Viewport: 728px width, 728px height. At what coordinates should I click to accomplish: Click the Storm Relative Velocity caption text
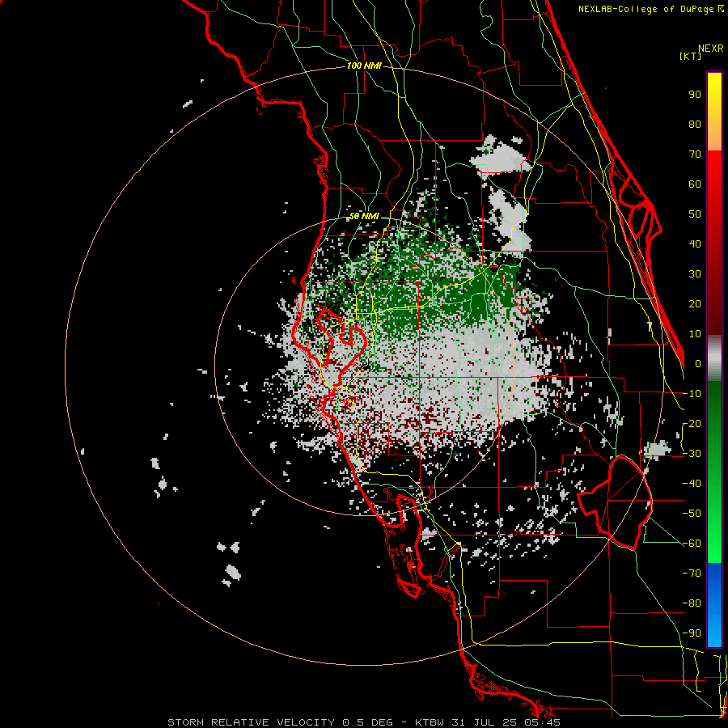point(363,722)
